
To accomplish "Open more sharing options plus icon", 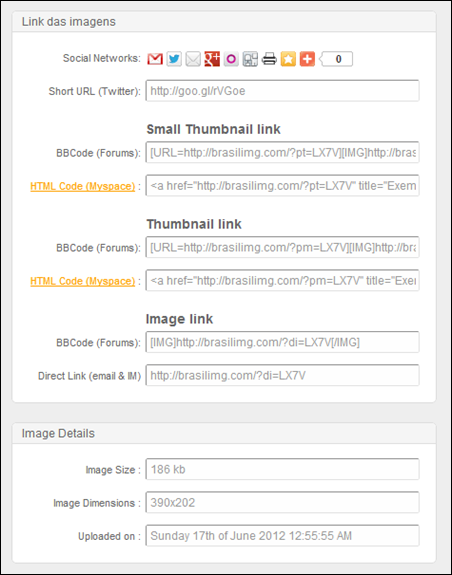I will click(x=308, y=59).
